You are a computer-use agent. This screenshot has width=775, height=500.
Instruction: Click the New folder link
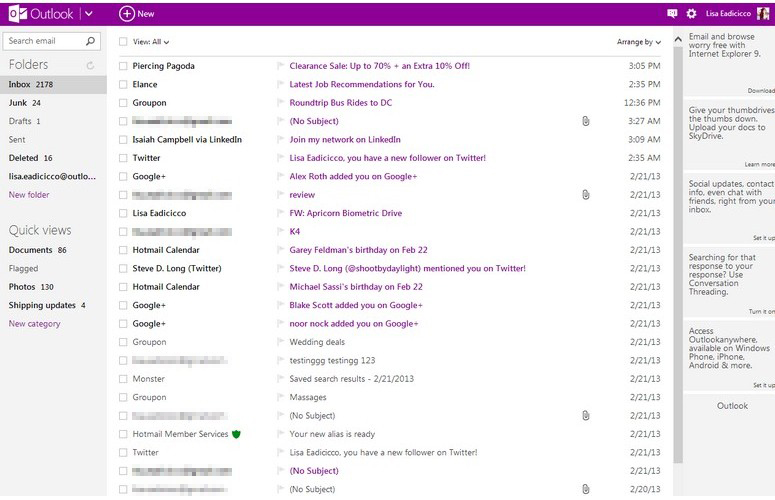click(x=29, y=195)
